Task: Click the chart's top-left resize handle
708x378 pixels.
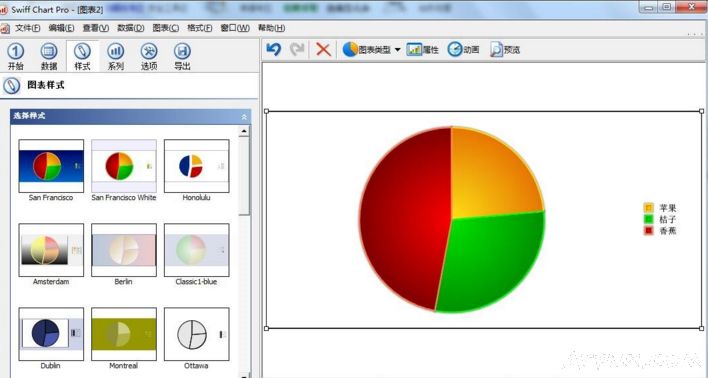Action: point(266,111)
